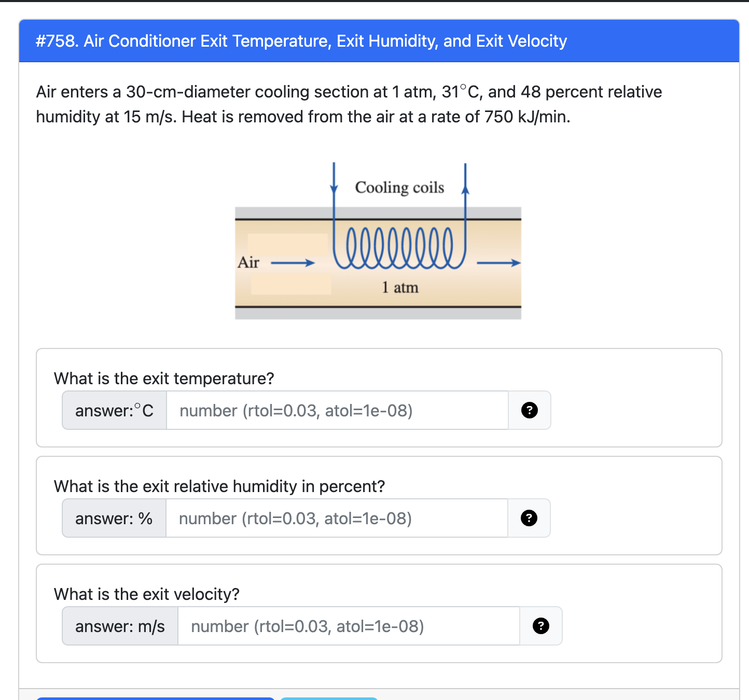Click the black help circle in humidity question
Image resolution: width=749 pixels, height=700 pixels.
pyautogui.click(x=529, y=518)
